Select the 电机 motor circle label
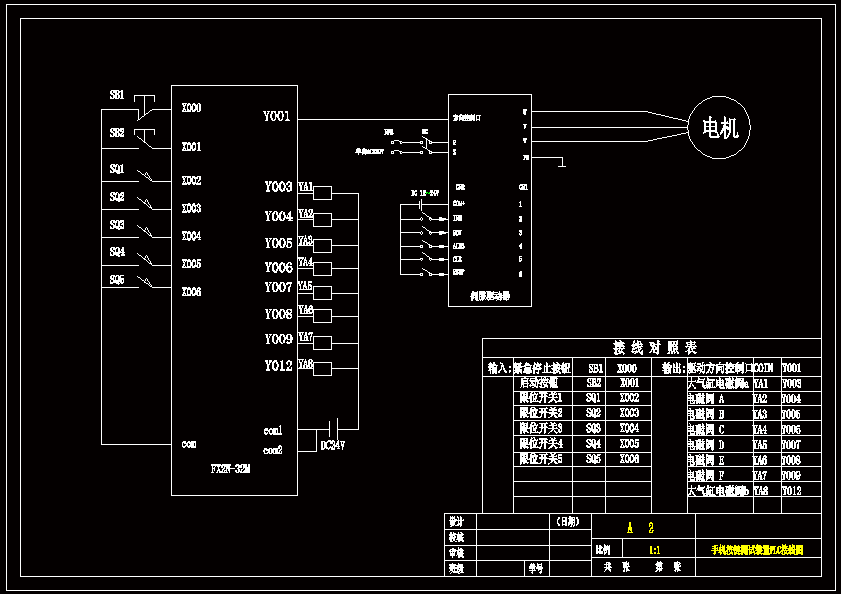 pyautogui.click(x=719, y=128)
